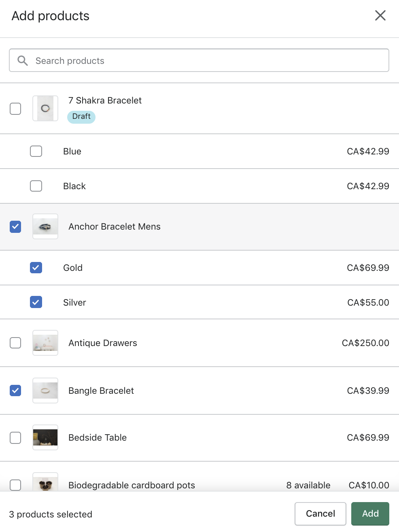Check the Blue variant checkbox
The image size is (399, 532).
[x=36, y=151]
